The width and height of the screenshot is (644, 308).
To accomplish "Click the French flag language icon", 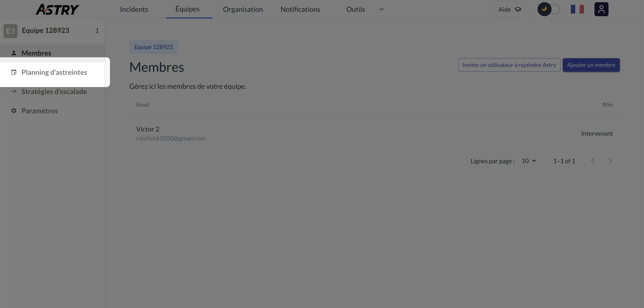I will click(x=577, y=9).
